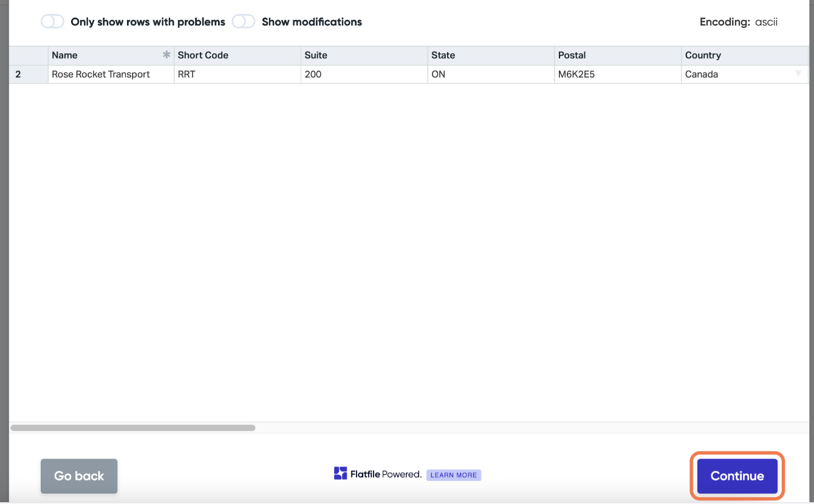Click row number 2 to select it
814x504 pixels.
pos(17,74)
